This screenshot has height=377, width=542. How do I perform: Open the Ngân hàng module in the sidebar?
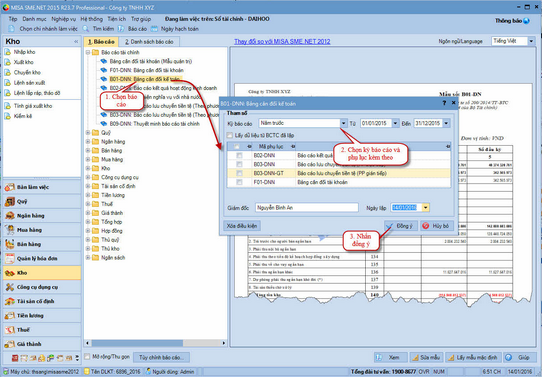(42, 216)
